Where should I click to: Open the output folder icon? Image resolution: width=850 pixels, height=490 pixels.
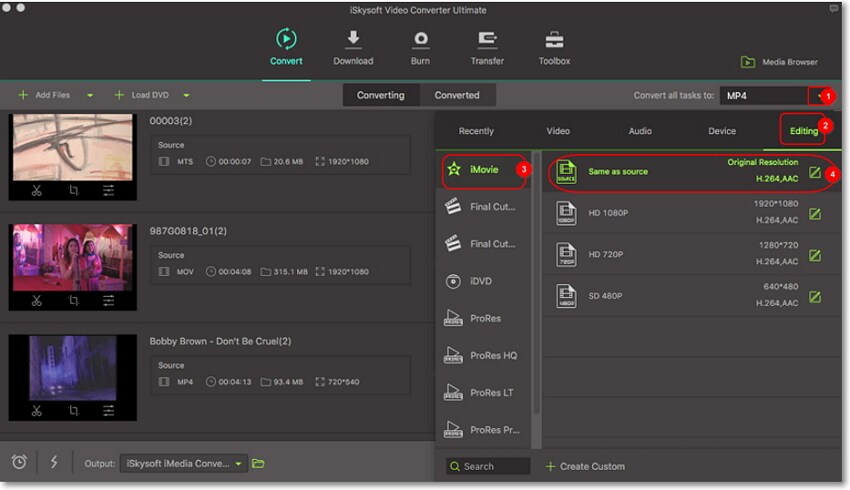pyautogui.click(x=259, y=463)
